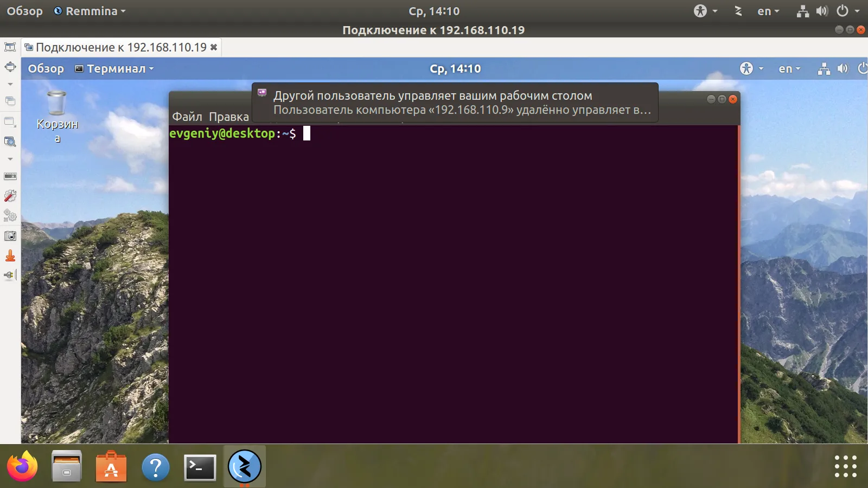Disconnect session using plug icon
This screenshot has width=868, height=488.
(10, 275)
